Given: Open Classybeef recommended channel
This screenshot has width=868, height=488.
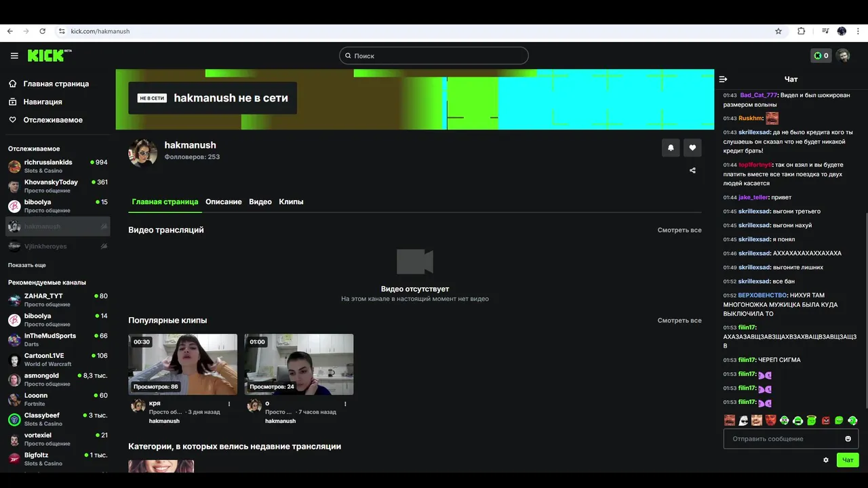Looking at the screenshot, I should 58,419.
